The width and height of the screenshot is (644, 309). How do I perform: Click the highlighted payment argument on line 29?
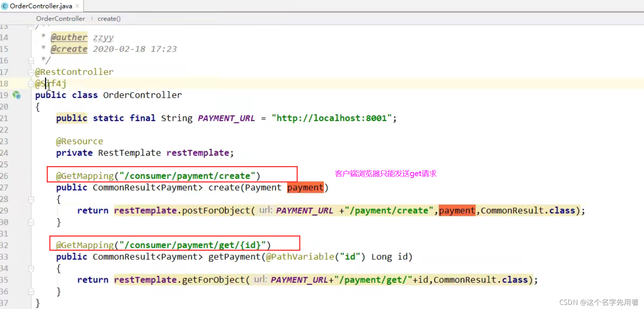click(457, 210)
